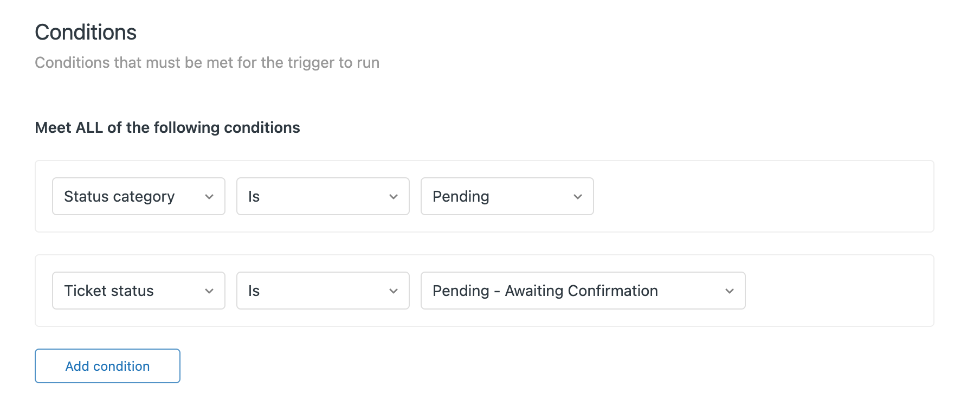
Task: Click the Meet ALL of the following conditions label
Action: coord(167,128)
